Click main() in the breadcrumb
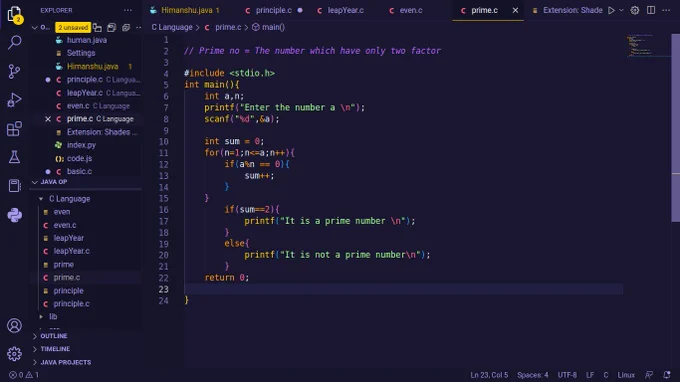 tap(273, 27)
